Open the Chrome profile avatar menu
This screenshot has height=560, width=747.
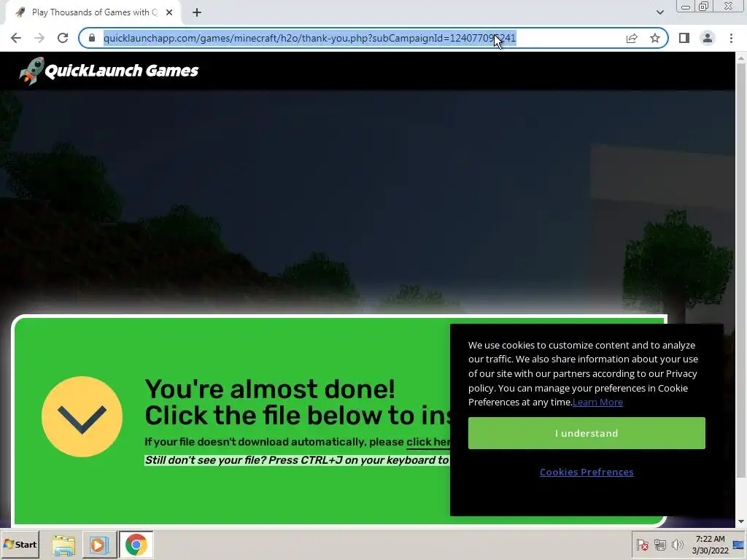coord(708,38)
